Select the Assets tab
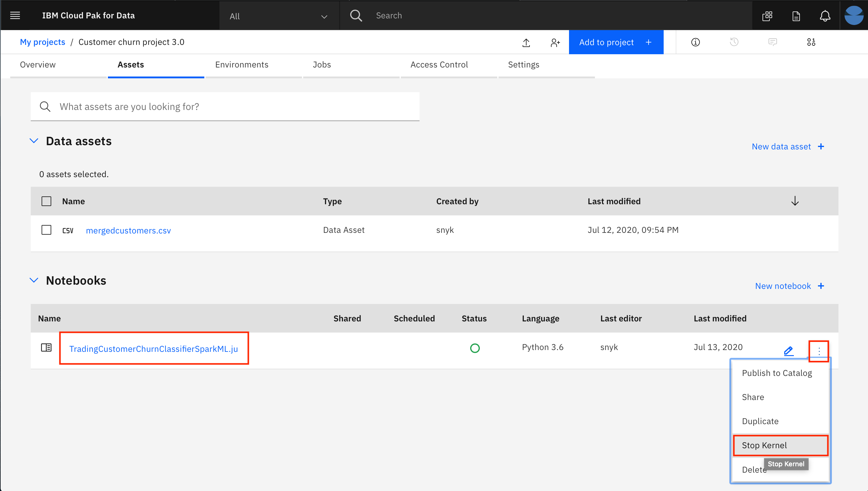 [x=131, y=65]
